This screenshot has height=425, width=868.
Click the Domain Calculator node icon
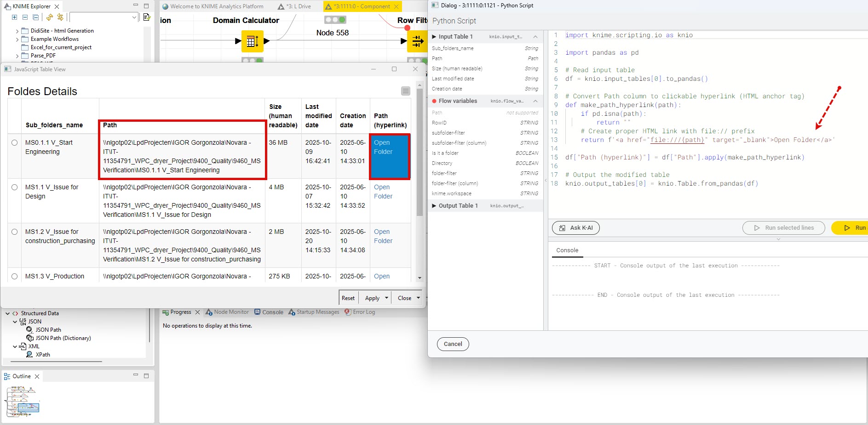(x=252, y=41)
